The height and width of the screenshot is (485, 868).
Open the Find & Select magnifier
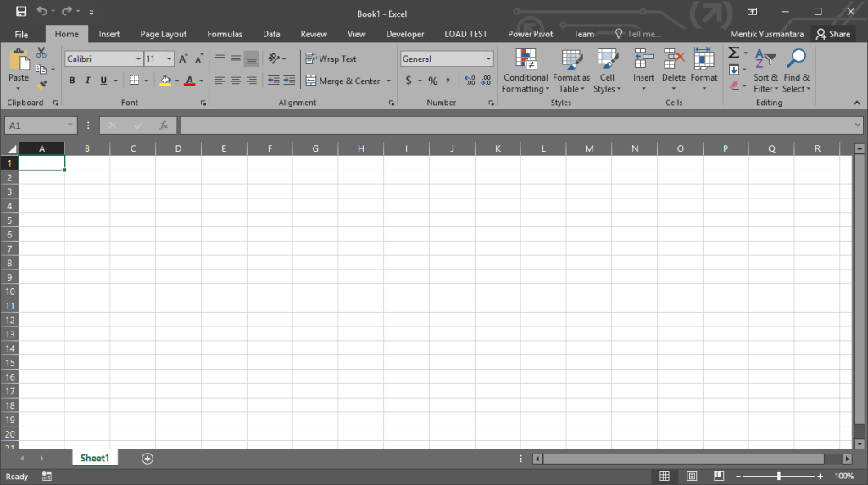(796, 59)
